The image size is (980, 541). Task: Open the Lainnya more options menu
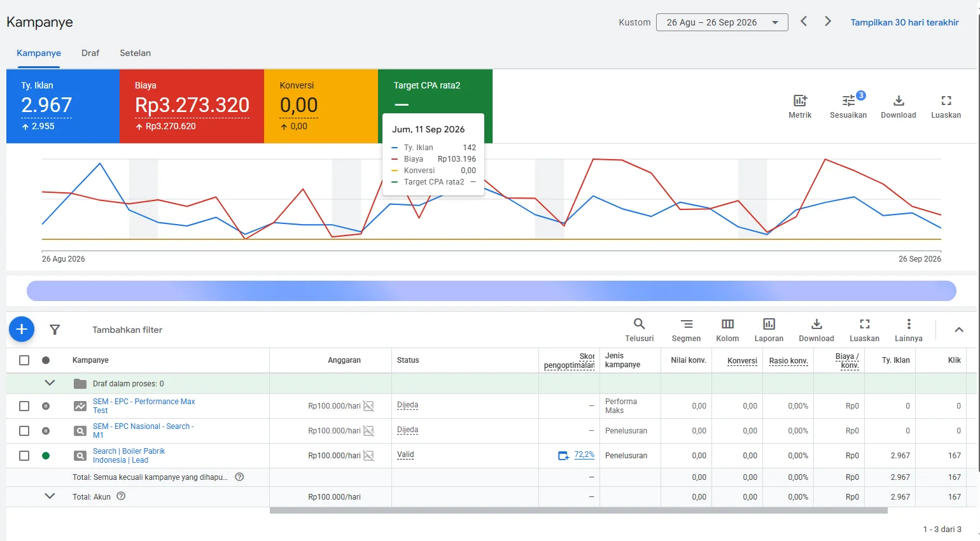tap(909, 330)
